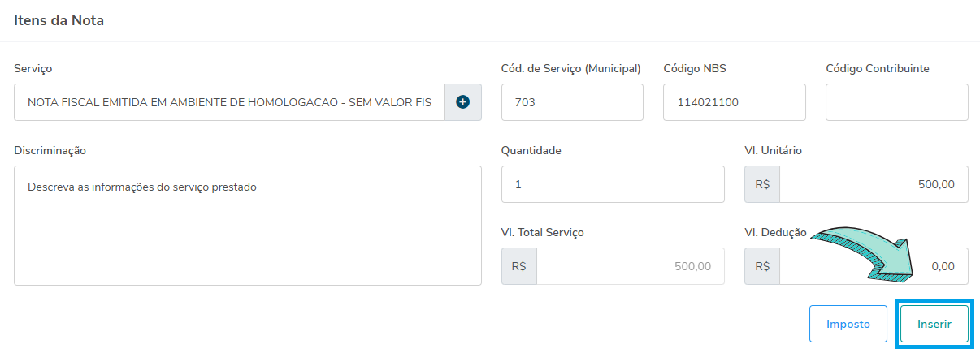Click the Vl. Total Serviço field
The image size is (980, 353).
pyautogui.click(x=630, y=266)
